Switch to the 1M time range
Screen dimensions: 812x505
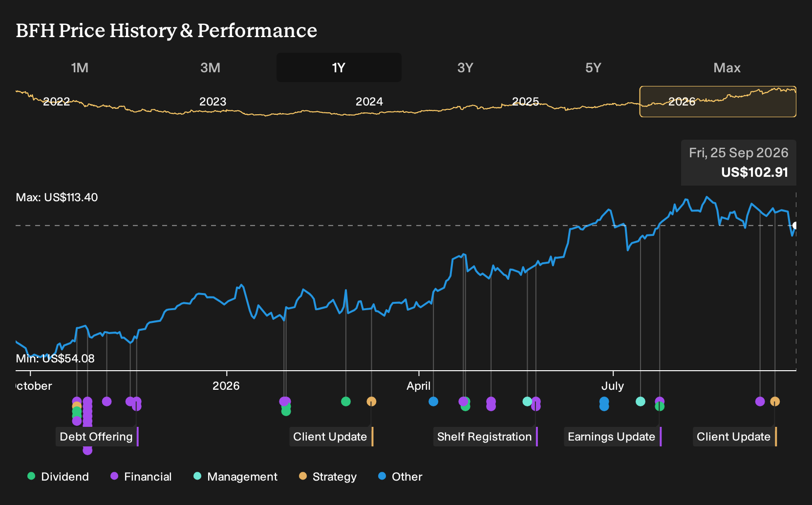pos(80,67)
